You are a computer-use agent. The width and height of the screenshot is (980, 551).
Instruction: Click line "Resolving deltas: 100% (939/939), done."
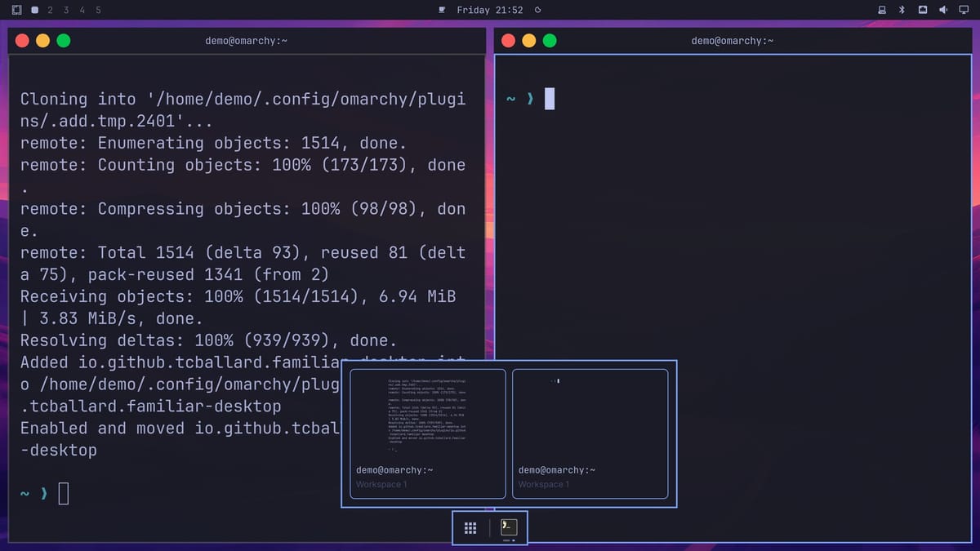(x=208, y=341)
